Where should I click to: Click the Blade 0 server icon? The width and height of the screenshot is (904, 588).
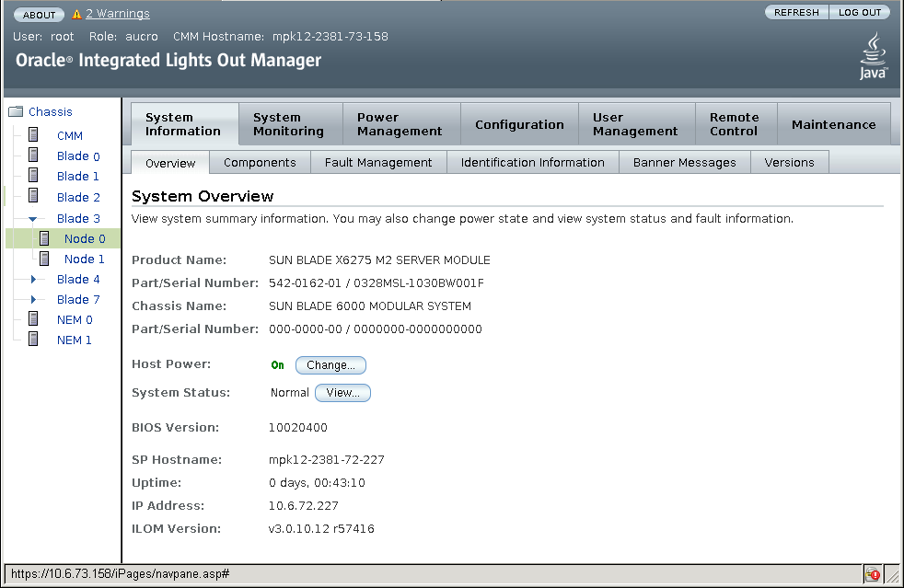33,156
